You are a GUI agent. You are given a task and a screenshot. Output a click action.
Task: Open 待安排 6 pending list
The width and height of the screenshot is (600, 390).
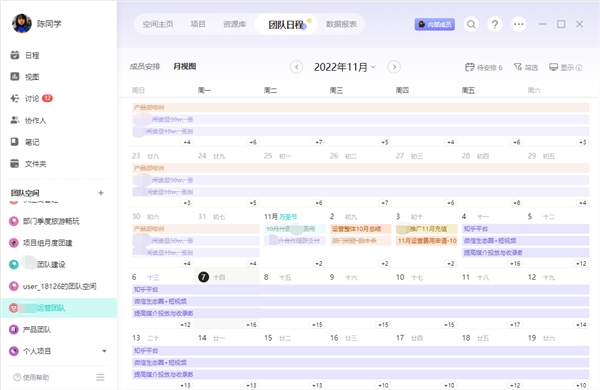(484, 67)
